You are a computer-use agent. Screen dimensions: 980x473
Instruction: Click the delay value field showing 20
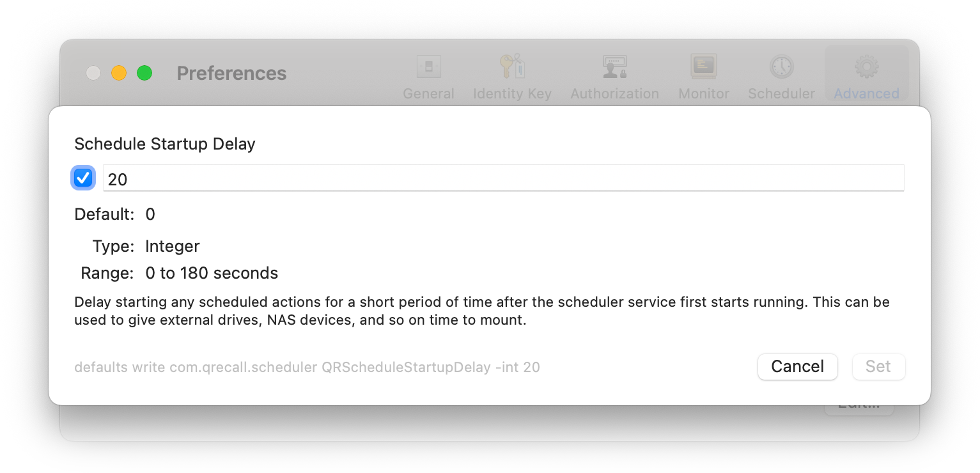point(503,178)
